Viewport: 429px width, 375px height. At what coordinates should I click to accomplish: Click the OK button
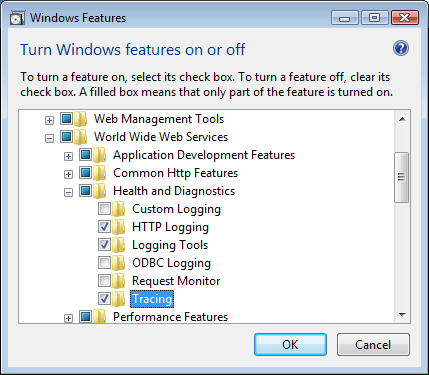(x=290, y=345)
